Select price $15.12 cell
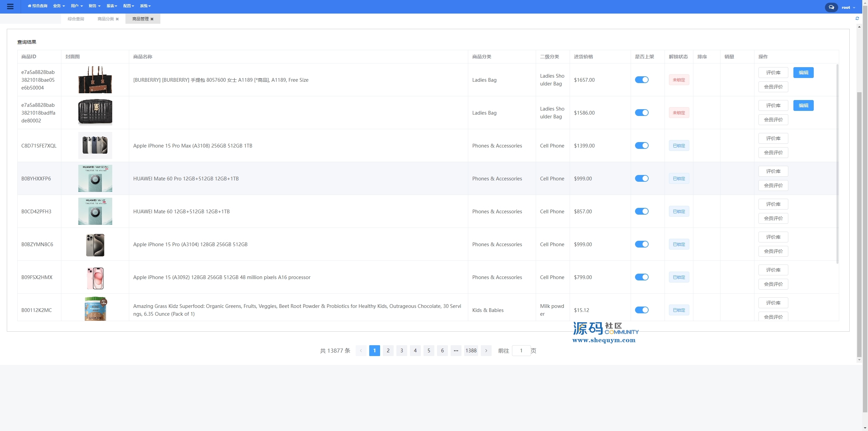 [581, 310]
